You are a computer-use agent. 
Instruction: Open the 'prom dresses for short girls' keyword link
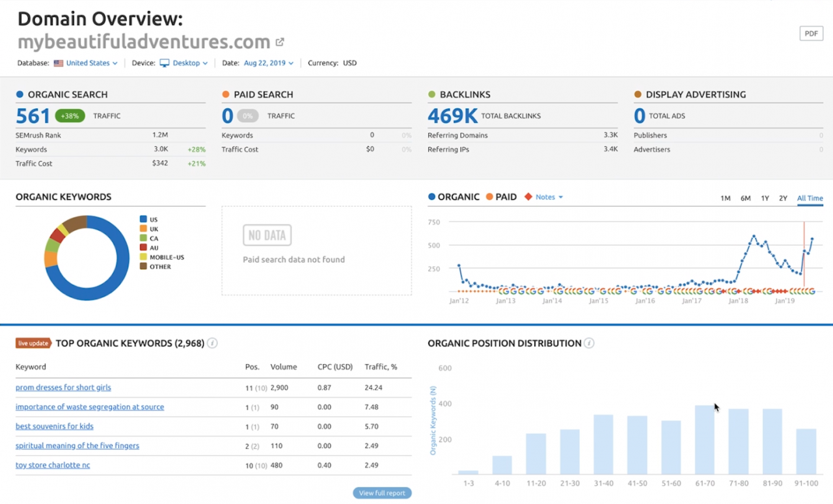(63, 388)
